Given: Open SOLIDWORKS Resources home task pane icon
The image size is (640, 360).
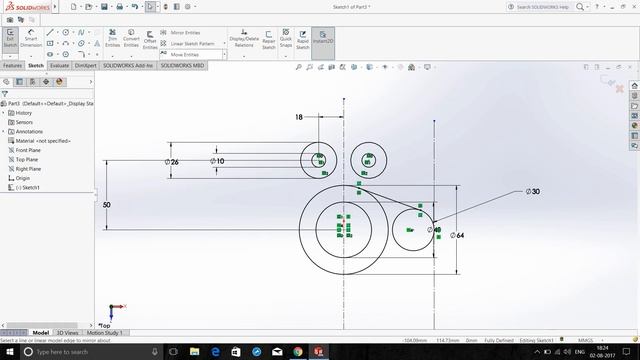Looking at the screenshot, I should pos(634,86).
